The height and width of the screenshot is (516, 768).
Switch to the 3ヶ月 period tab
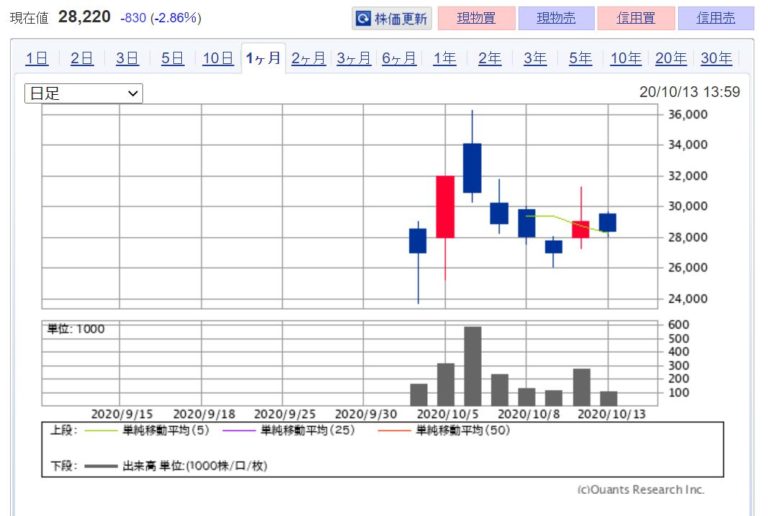[354, 59]
